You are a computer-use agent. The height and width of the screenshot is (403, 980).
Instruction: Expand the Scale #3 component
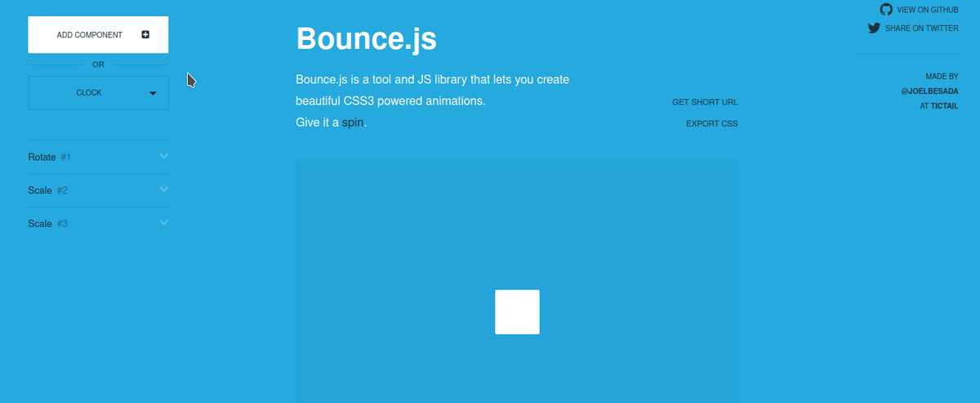click(x=164, y=223)
